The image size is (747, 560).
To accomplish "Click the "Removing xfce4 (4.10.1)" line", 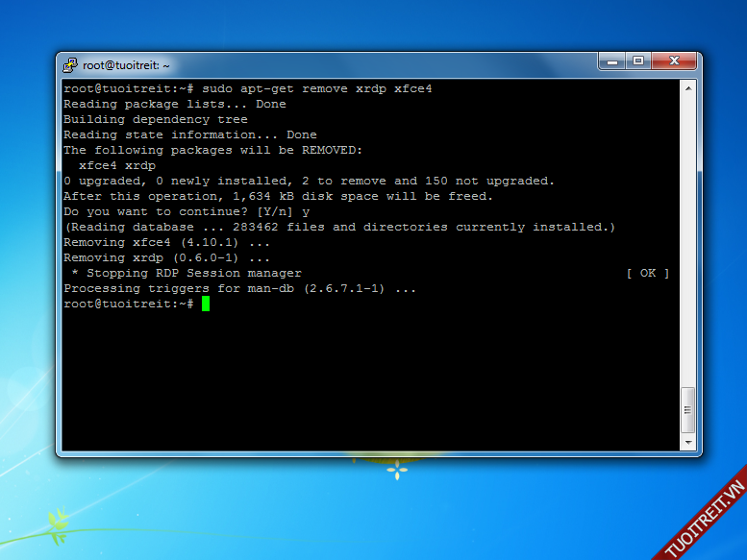I will (166, 242).
